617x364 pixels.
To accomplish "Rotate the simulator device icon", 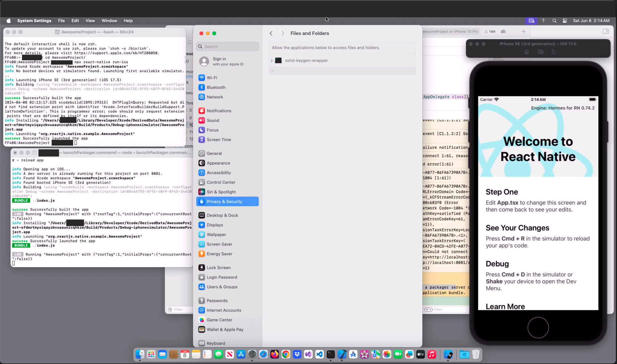I will (554, 52).
